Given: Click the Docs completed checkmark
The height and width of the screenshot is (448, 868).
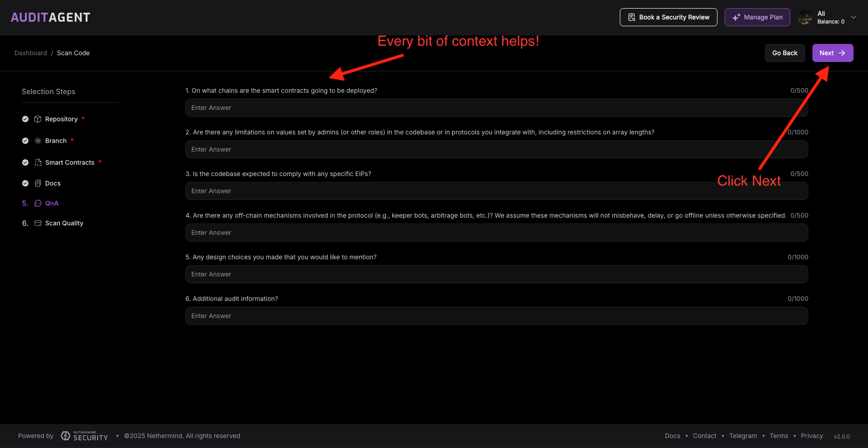Looking at the screenshot, I should (25, 183).
